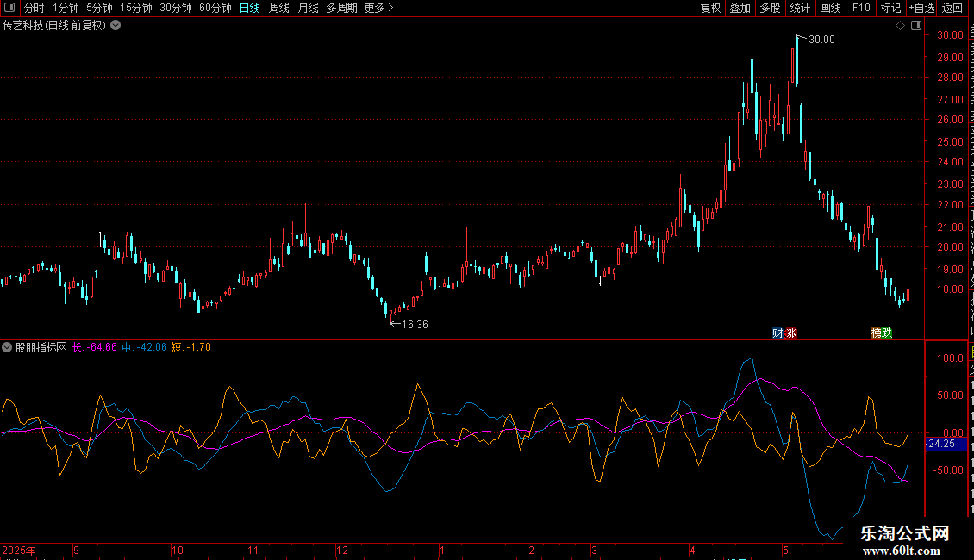Add stock via +自选 button
The image size is (974, 560).
coord(921,8)
